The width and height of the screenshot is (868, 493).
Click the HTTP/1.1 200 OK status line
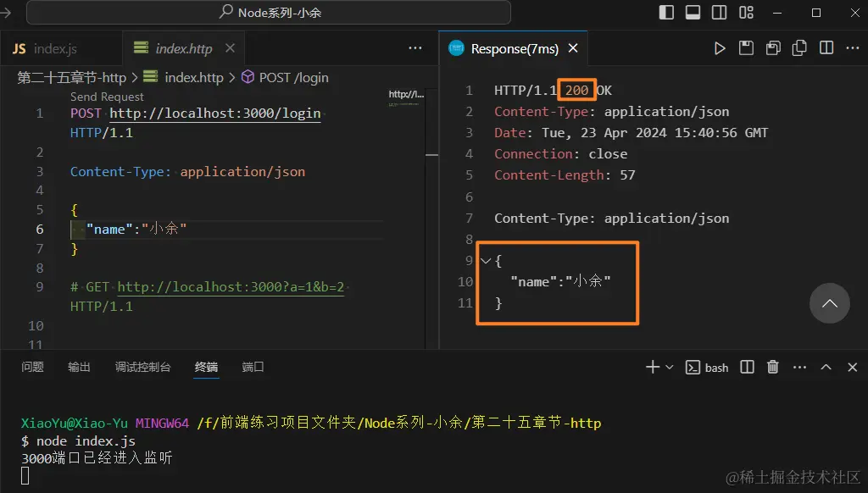click(553, 90)
